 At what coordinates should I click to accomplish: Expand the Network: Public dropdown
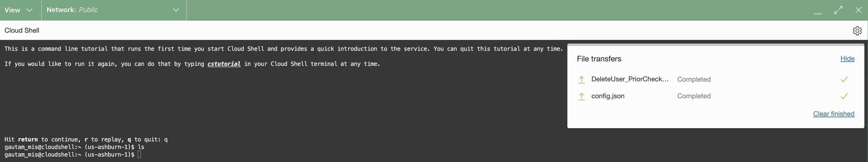[114, 10]
